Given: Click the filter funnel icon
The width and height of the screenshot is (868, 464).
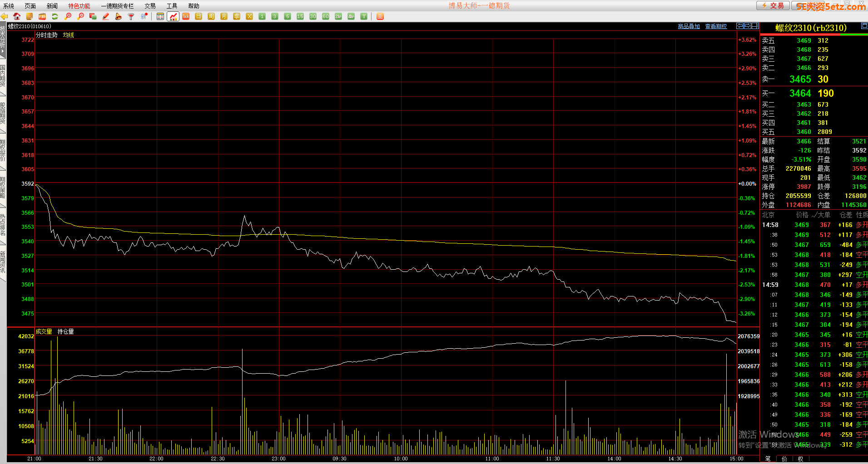Looking at the screenshot, I should tap(131, 16).
